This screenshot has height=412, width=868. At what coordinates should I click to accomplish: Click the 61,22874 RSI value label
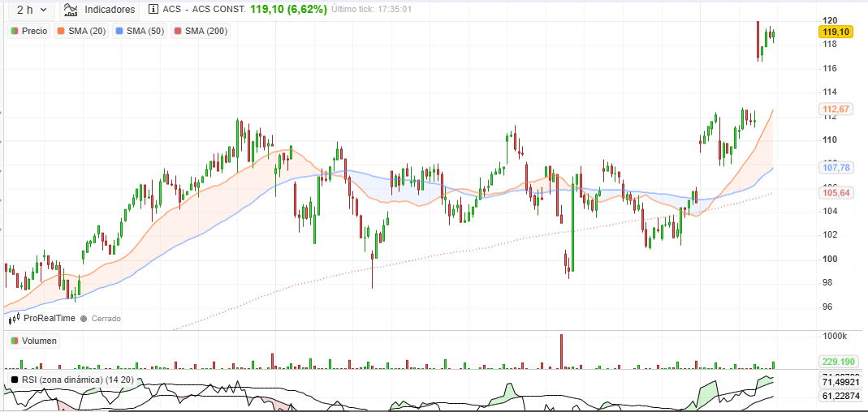click(840, 396)
